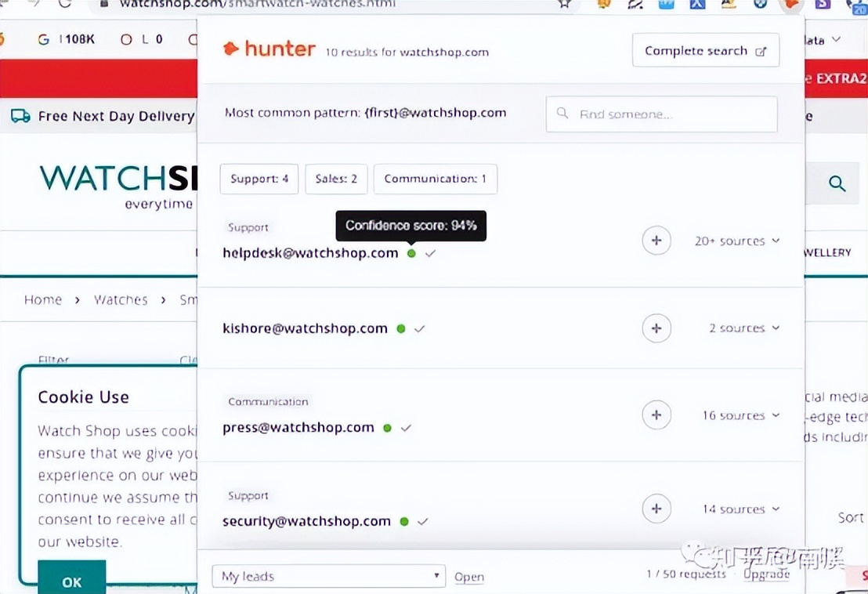Open the My leads dropdown
868x594 pixels.
click(x=329, y=576)
